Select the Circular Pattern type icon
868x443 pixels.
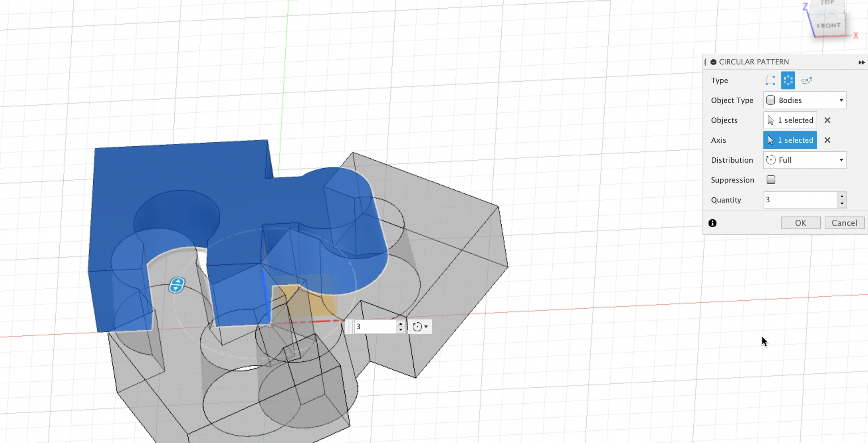pos(788,80)
